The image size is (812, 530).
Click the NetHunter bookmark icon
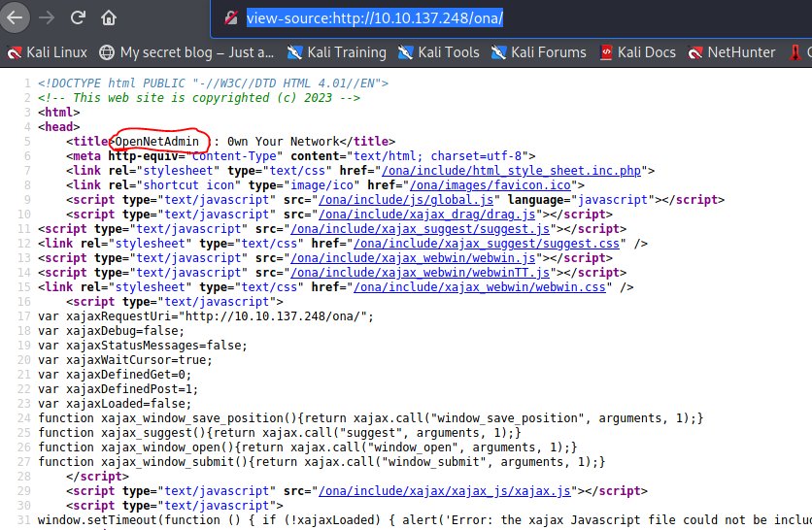click(695, 52)
